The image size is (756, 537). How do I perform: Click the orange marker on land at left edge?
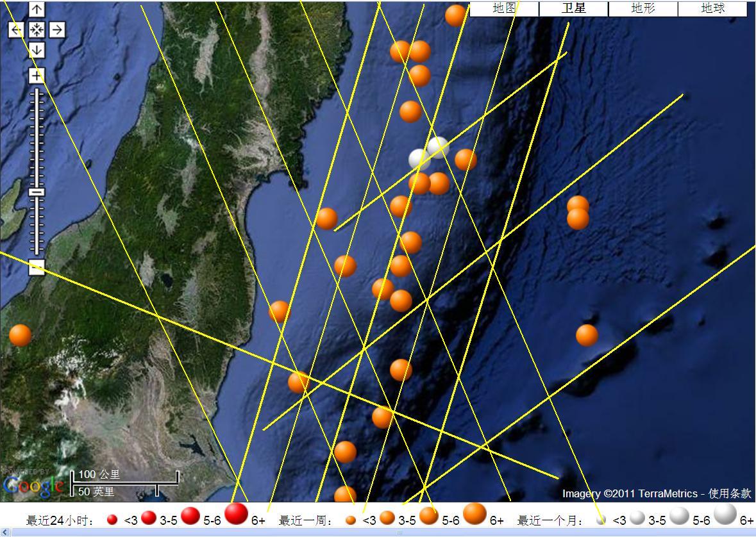pyautogui.click(x=20, y=335)
